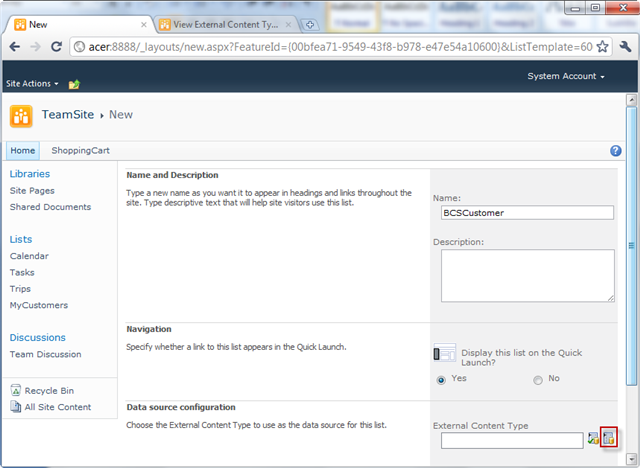
Task: Open the Tasks list link
Action: click(22, 273)
